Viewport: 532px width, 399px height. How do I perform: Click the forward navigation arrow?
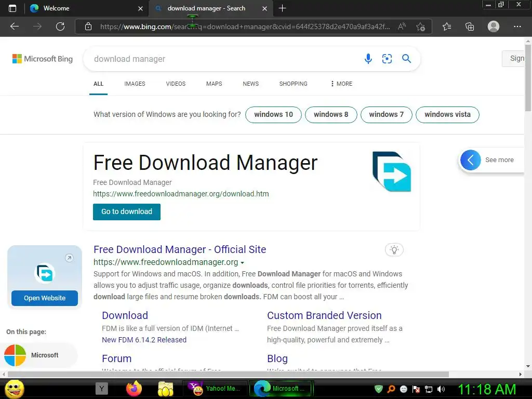[x=37, y=26]
